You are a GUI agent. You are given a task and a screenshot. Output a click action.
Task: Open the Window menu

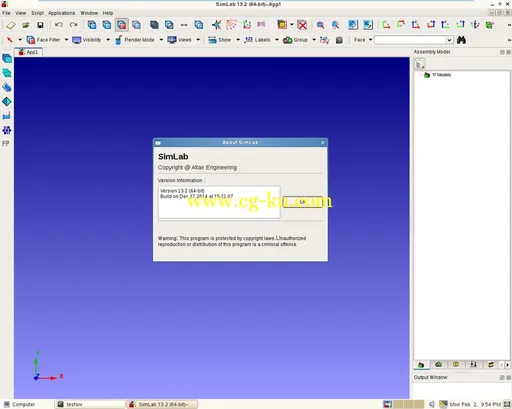(89, 13)
